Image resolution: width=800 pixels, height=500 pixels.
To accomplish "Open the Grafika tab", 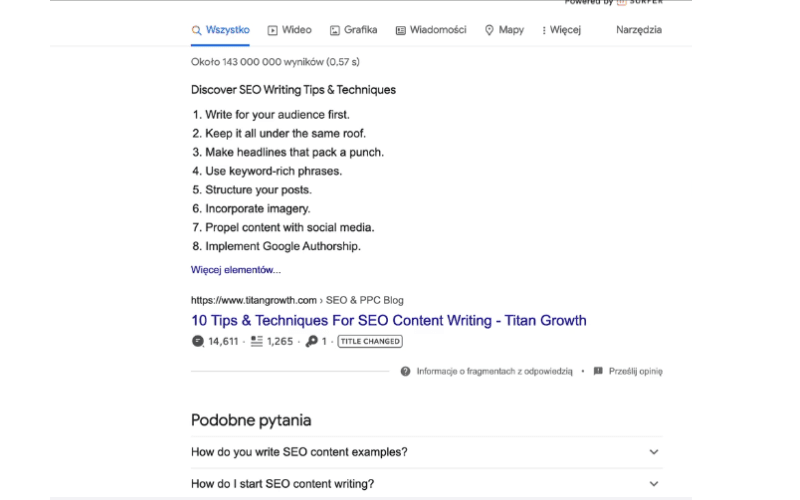I will [x=353, y=30].
